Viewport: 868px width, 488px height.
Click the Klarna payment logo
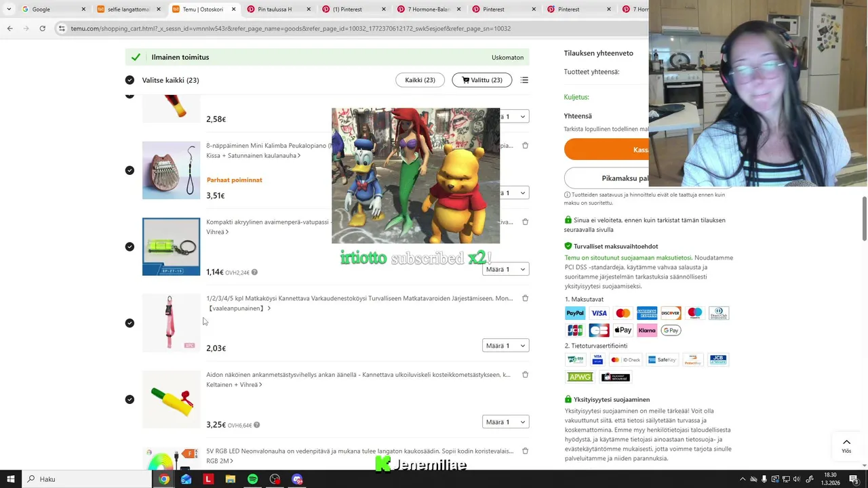click(x=647, y=330)
